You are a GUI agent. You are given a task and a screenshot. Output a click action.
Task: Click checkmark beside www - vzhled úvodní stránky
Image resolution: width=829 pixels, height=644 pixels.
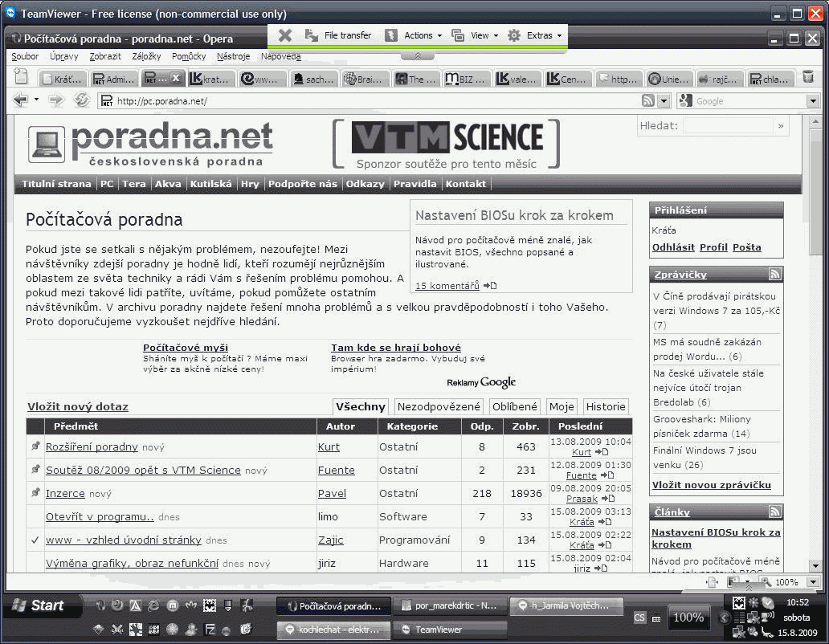[35, 540]
